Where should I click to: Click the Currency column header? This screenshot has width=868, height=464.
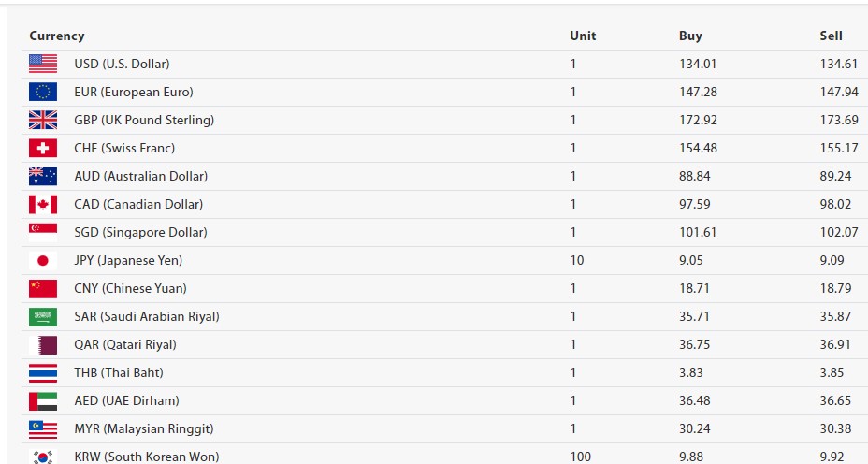[x=57, y=36]
